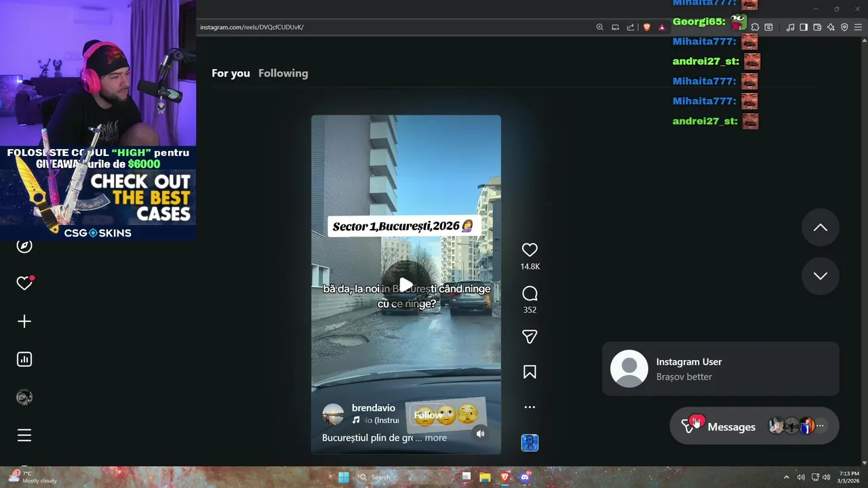Viewport: 868px width, 488px height.
Task: Open Brave Leo AI sparkle icon
Action: coord(831,27)
